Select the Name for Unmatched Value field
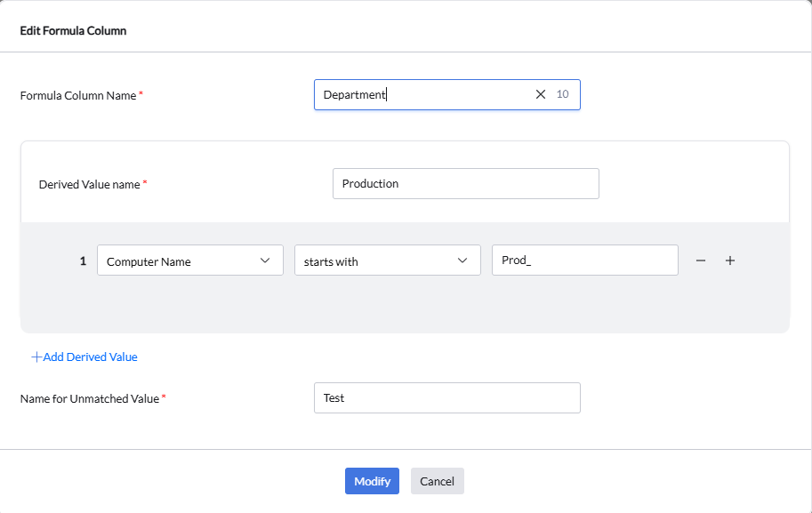The width and height of the screenshot is (812, 513). click(x=446, y=397)
